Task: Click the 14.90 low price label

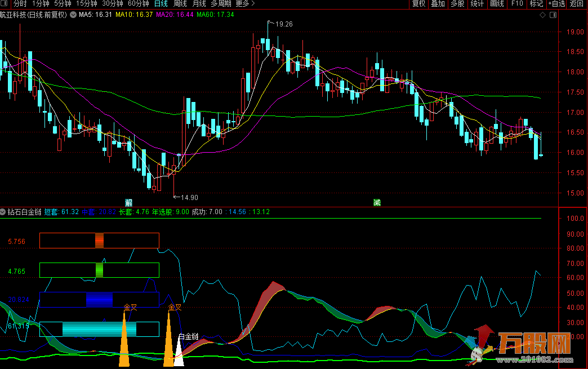Action: point(189,198)
